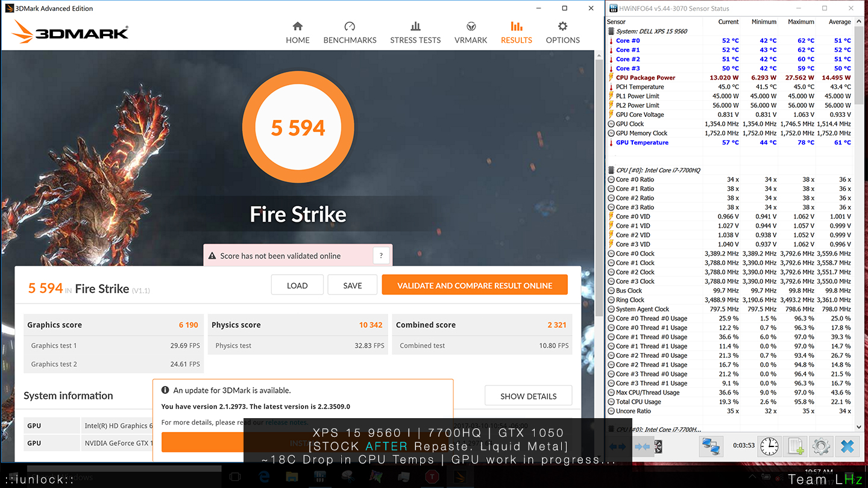The height and width of the screenshot is (488, 868).
Task: Click the Current column header in HWiNFO
Action: 728,22
